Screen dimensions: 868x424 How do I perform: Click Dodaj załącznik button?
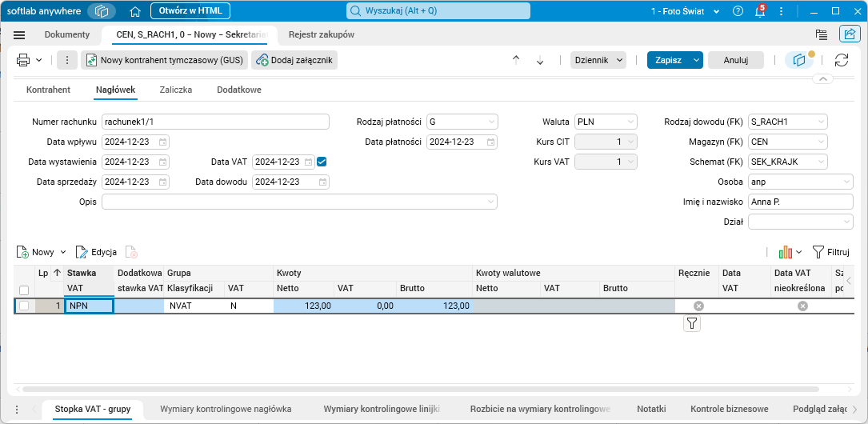[x=294, y=60]
